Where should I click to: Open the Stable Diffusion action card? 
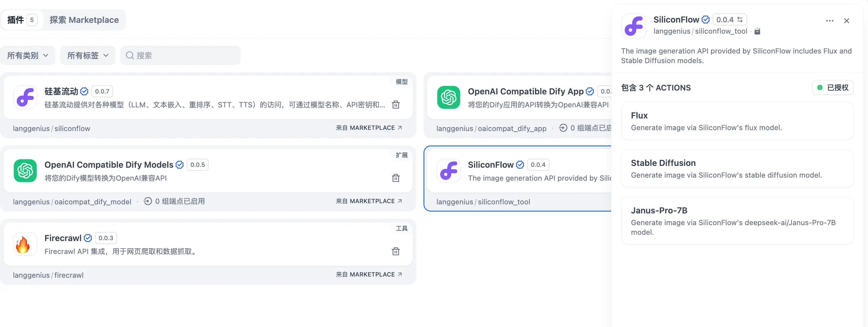click(x=737, y=168)
